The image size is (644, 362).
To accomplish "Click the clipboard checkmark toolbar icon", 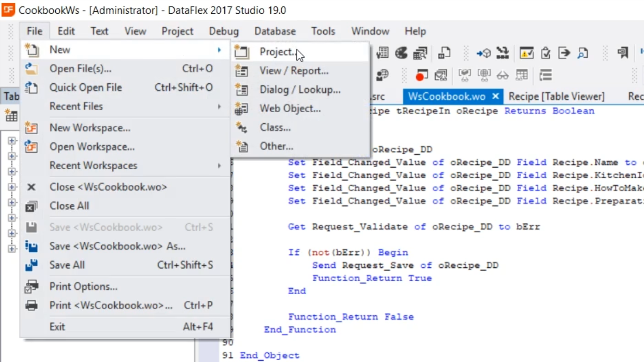I will pos(546,53).
